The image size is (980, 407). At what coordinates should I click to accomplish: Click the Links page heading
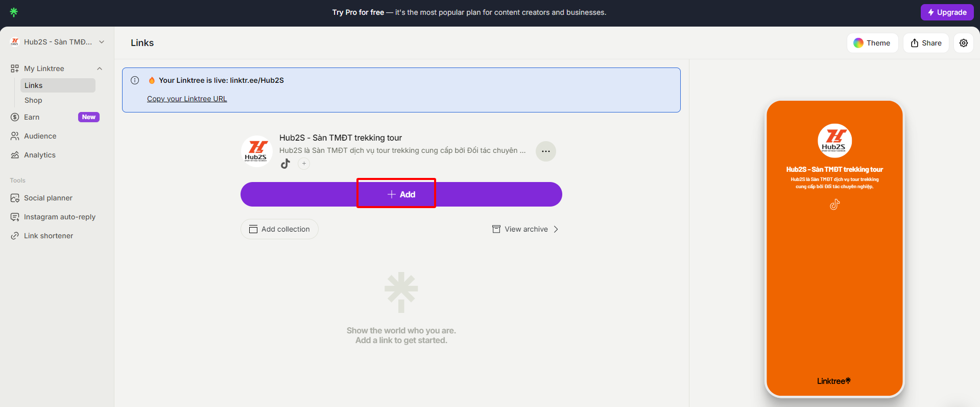pyautogui.click(x=142, y=43)
